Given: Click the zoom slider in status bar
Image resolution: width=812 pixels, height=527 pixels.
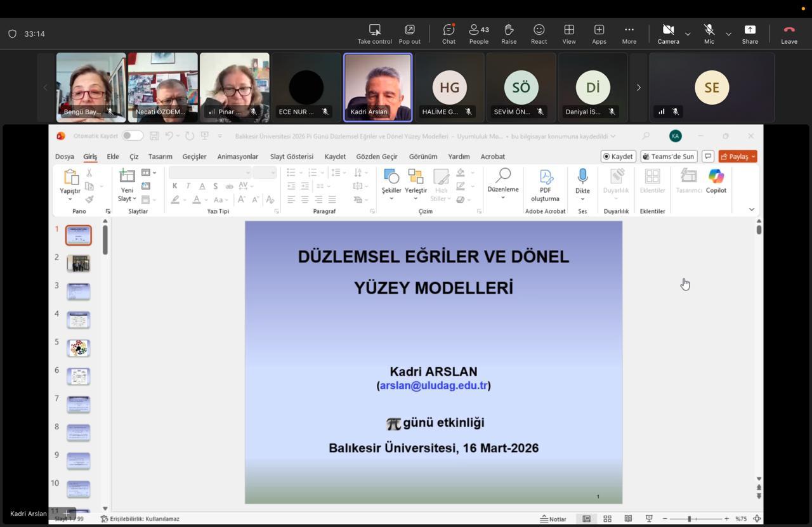Looking at the screenshot, I should click(695, 519).
